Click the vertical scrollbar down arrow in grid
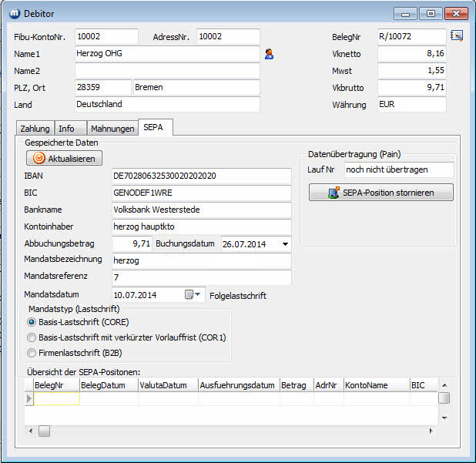Screen dimensions: 476x463 (x=444, y=418)
